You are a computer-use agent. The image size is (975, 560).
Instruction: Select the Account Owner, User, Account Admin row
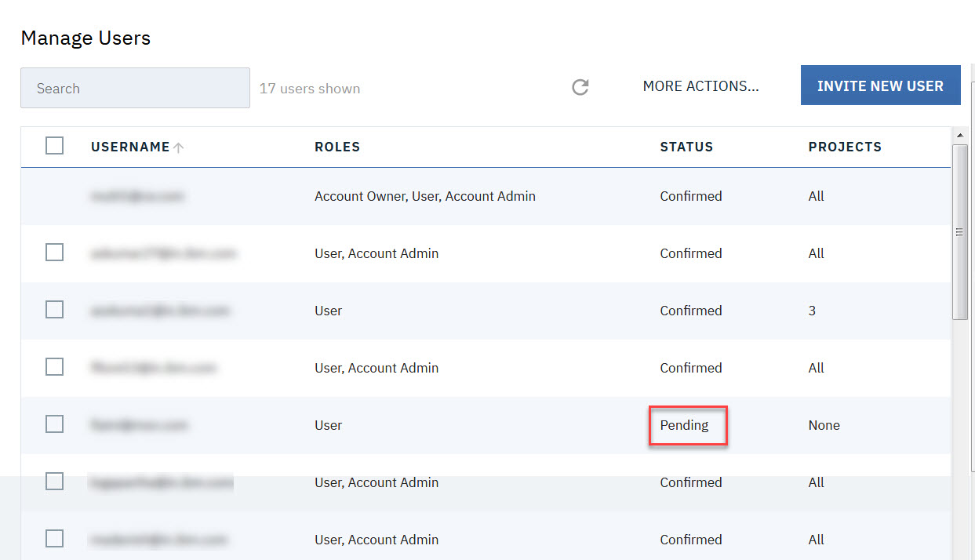point(424,196)
